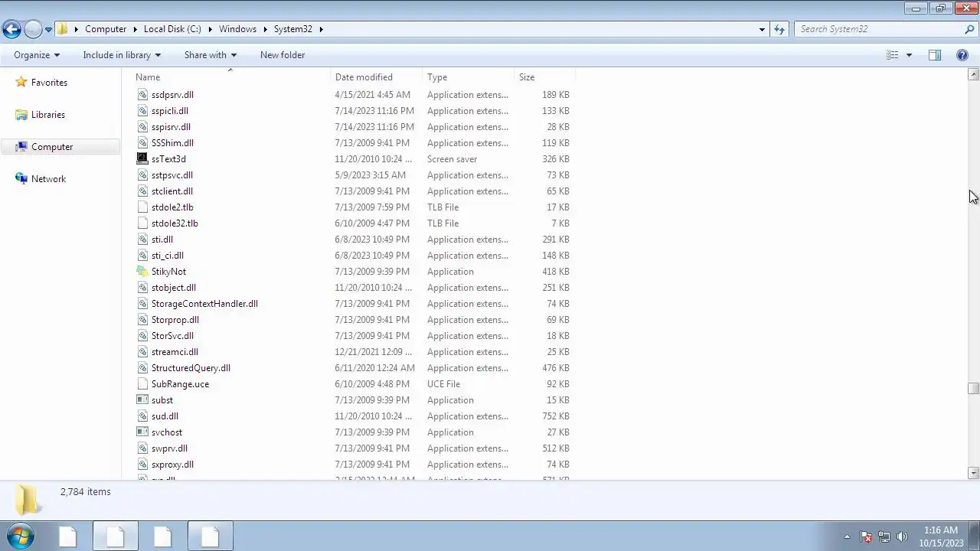Select the sxproxy.dll file name
Image resolution: width=980 pixels, height=551 pixels.
coord(172,465)
